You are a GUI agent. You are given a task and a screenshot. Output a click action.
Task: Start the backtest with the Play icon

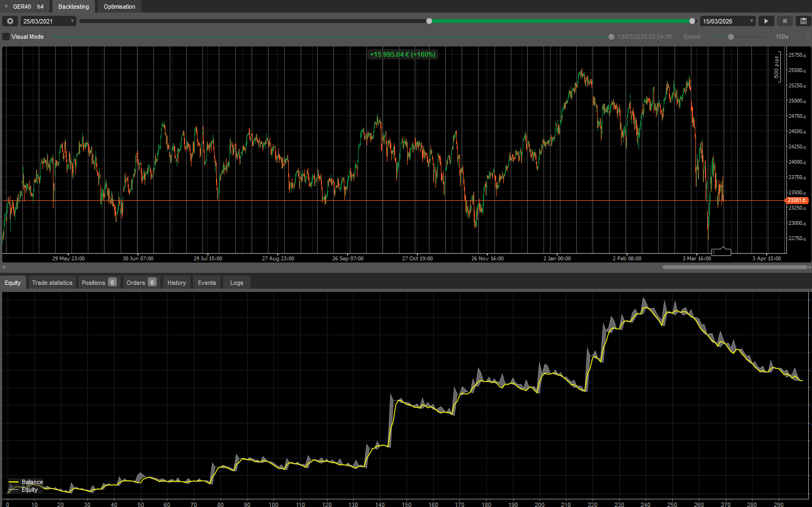click(x=766, y=21)
